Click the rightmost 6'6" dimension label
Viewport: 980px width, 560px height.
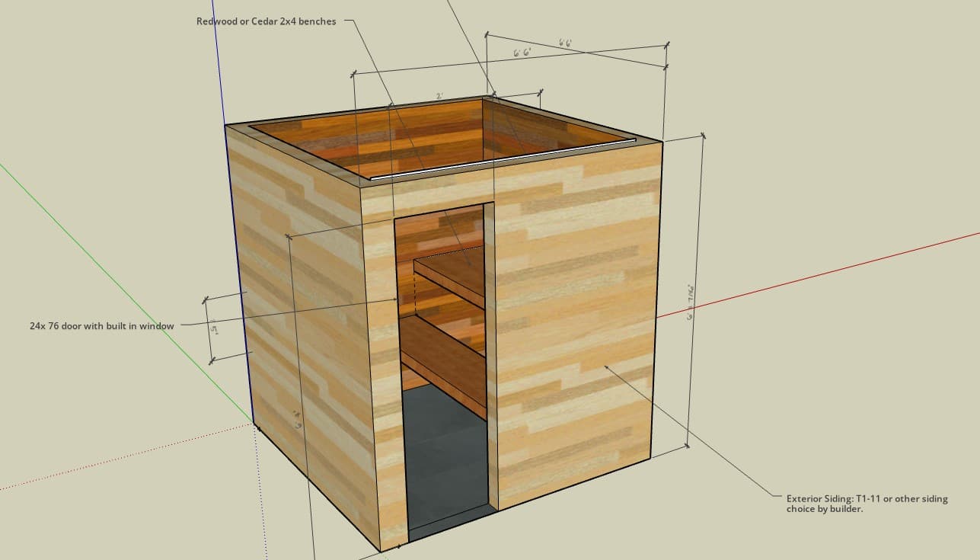567,40
